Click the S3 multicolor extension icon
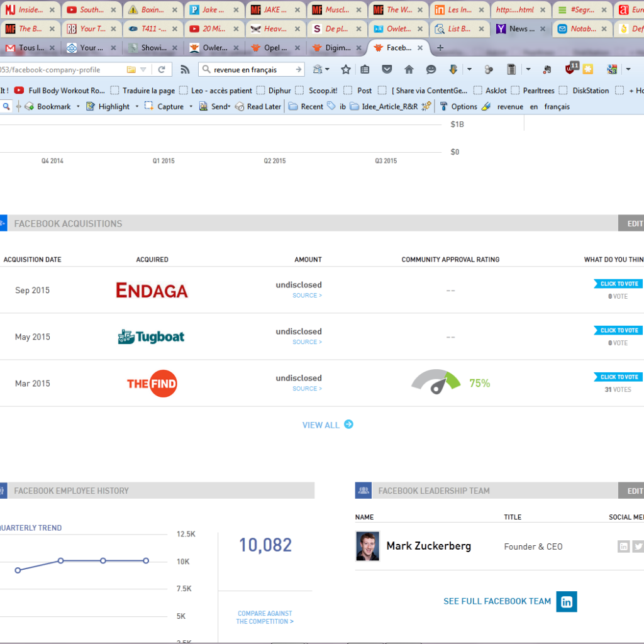 click(x=612, y=69)
